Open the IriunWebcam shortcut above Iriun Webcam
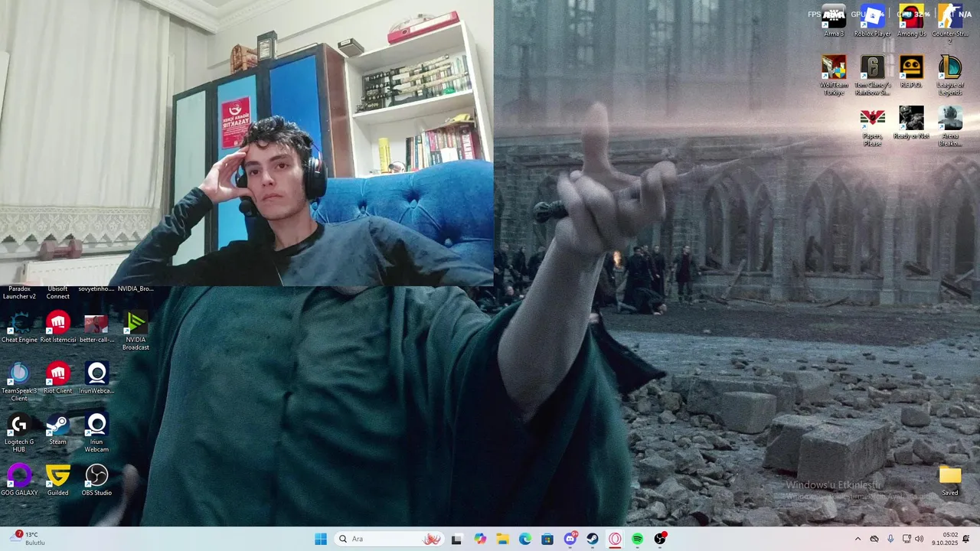 point(96,378)
